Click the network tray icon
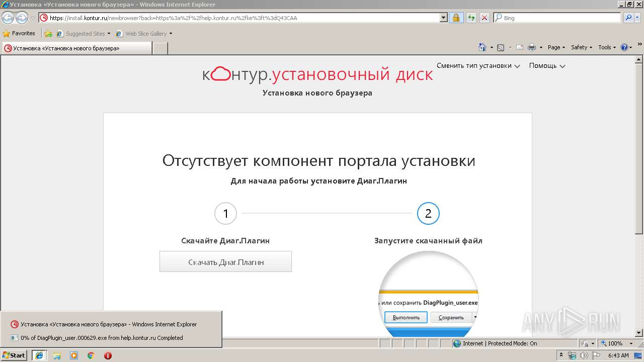Viewport: 644px width, 362px height. pos(573,355)
